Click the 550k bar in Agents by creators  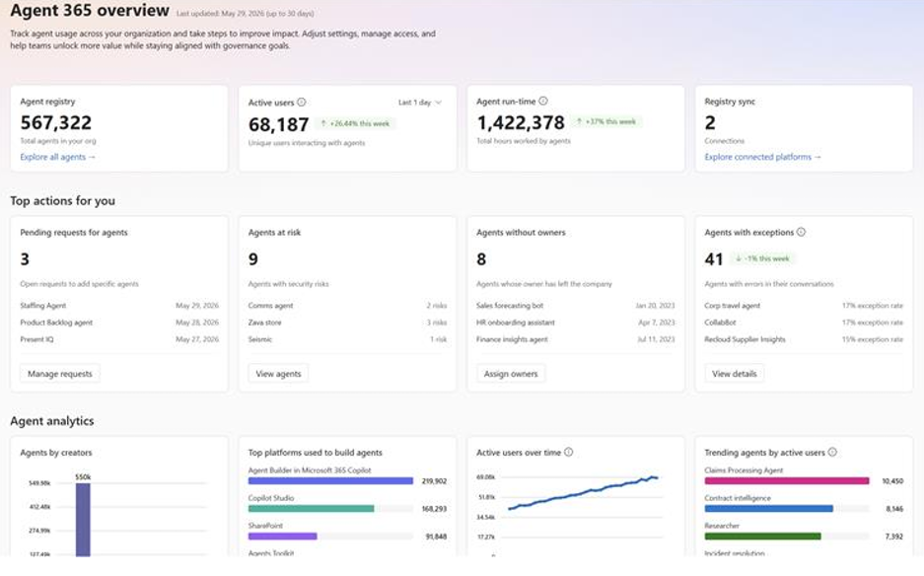[83, 520]
